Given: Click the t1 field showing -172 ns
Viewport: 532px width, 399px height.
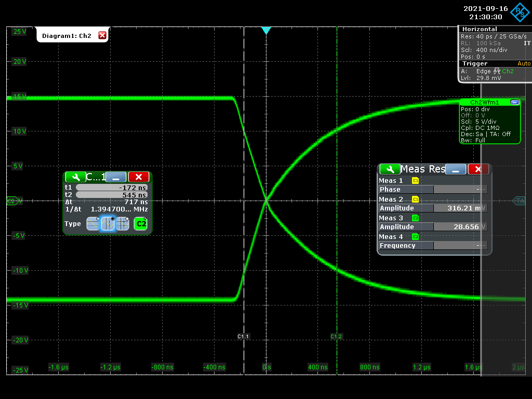Looking at the screenshot, I should 112,188.
